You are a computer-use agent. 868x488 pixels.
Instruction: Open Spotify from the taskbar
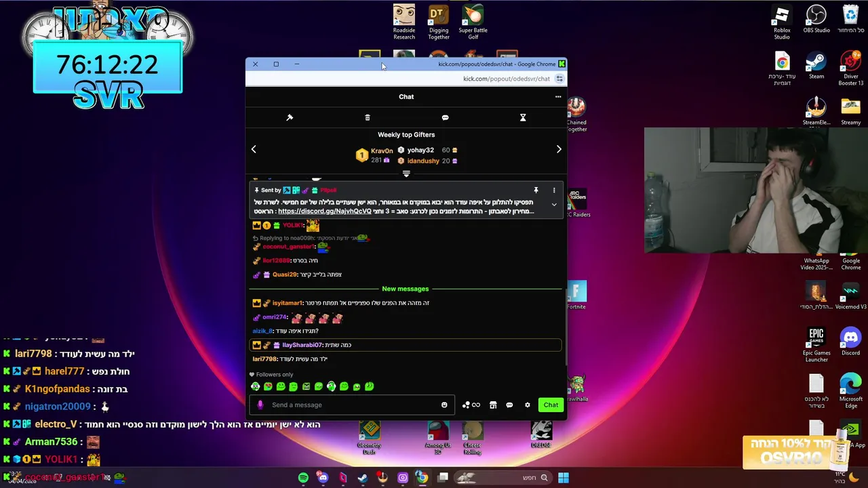(303, 478)
